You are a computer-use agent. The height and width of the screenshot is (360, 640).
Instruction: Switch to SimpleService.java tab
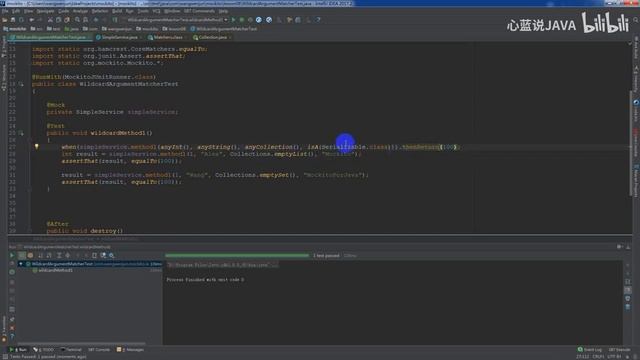(119, 37)
